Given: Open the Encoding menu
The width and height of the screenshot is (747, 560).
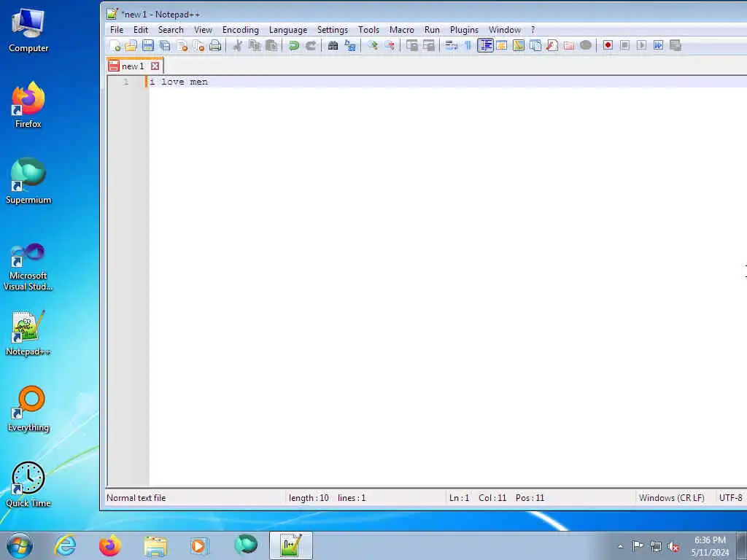Looking at the screenshot, I should (x=241, y=30).
